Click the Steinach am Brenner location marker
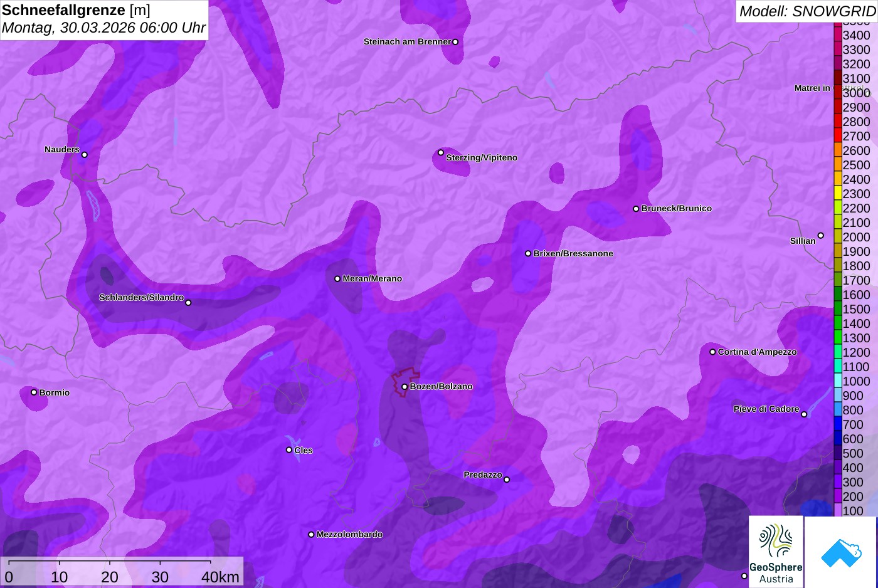The height and width of the screenshot is (588, 878). click(x=455, y=42)
